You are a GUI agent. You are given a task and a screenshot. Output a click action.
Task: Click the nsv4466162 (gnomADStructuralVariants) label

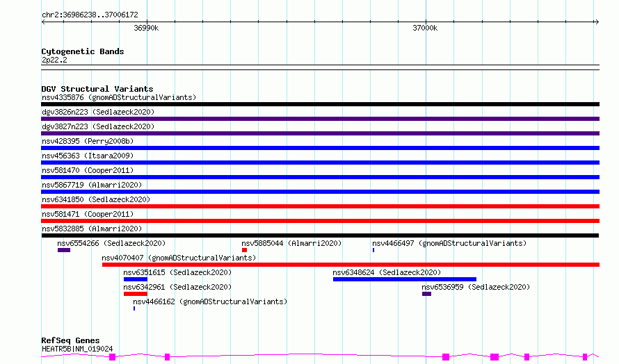pyautogui.click(x=210, y=301)
